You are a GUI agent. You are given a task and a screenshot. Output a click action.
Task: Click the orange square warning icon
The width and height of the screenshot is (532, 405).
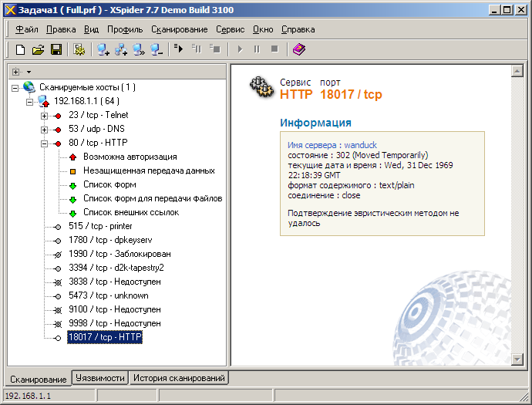[72, 171]
